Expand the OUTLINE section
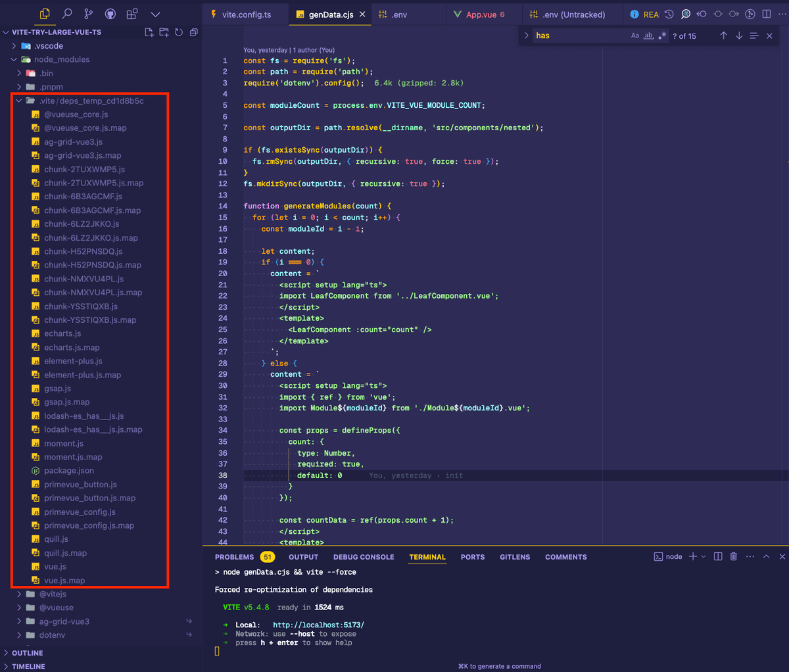Image resolution: width=789 pixels, height=672 pixels. tap(27, 653)
